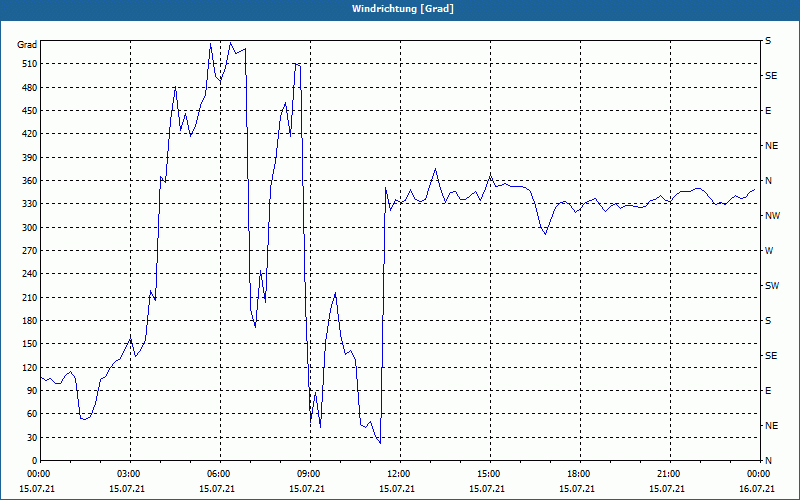Image resolution: width=800 pixels, height=500 pixels.
Task: Select the 120 value on the left axis
Action: coord(30,367)
